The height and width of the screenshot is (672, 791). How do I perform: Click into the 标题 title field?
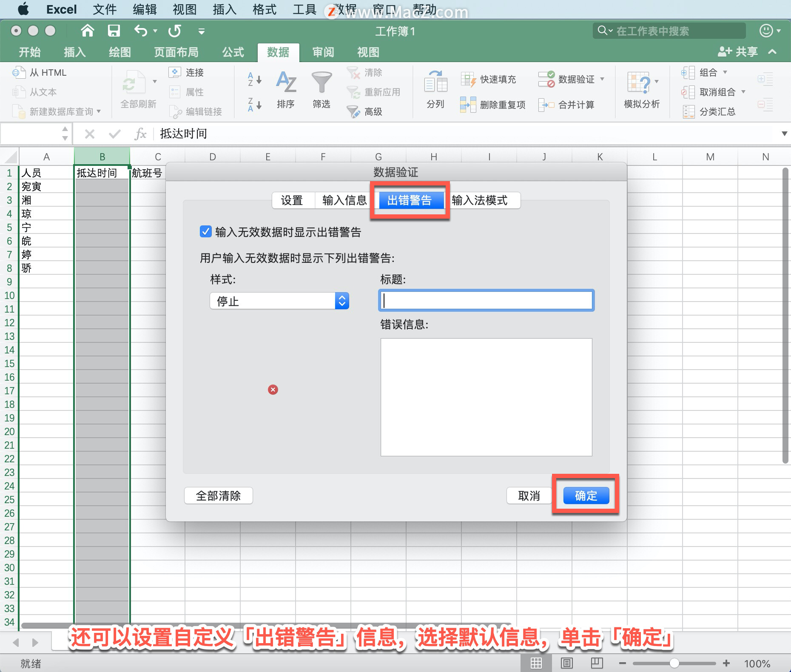pyautogui.click(x=486, y=300)
